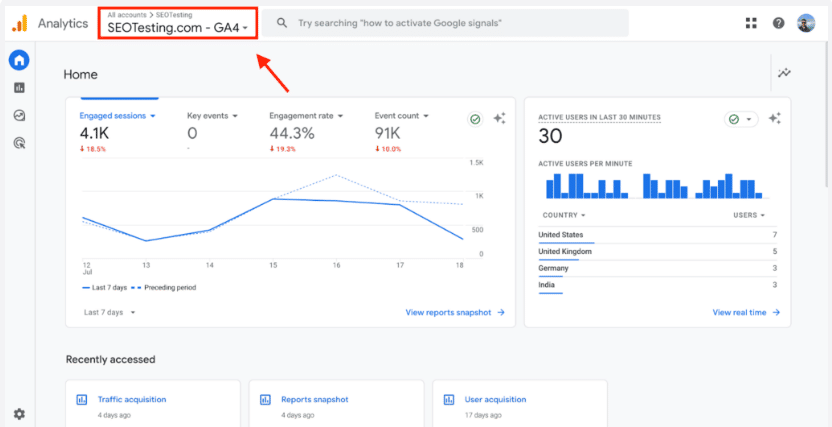The image size is (832, 427).
Task: Open Explore icon in sidebar
Action: coord(20,115)
